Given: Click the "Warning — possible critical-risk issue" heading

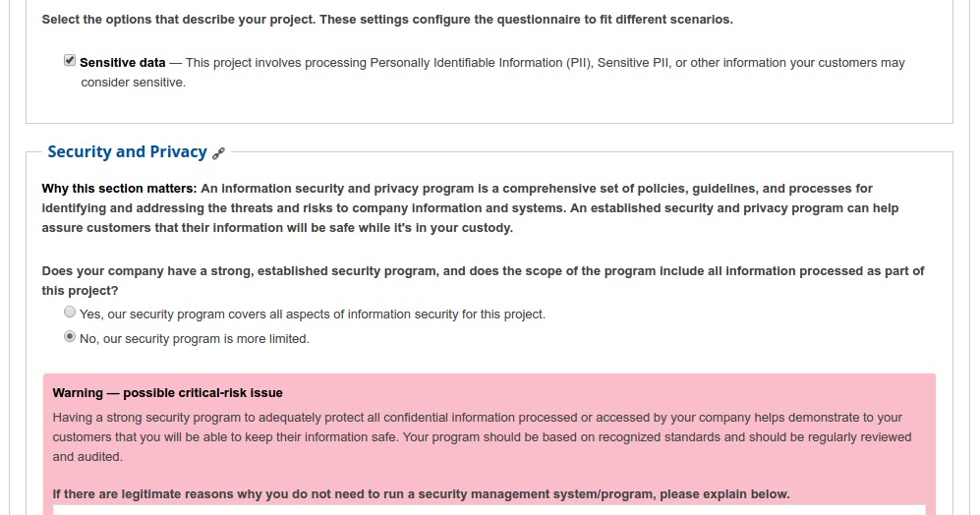Looking at the screenshot, I should [x=167, y=393].
